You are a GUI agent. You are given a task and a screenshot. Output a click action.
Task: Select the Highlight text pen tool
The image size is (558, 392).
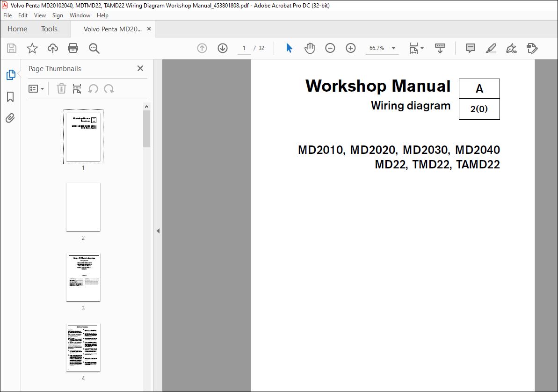tap(491, 48)
